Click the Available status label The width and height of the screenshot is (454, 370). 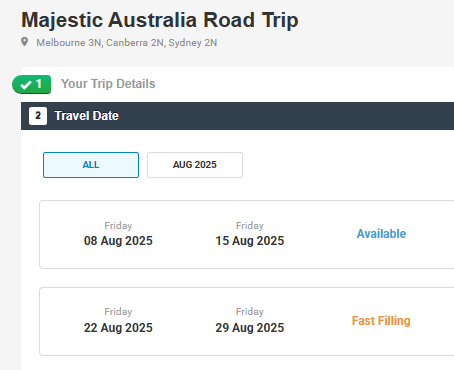[x=381, y=234]
